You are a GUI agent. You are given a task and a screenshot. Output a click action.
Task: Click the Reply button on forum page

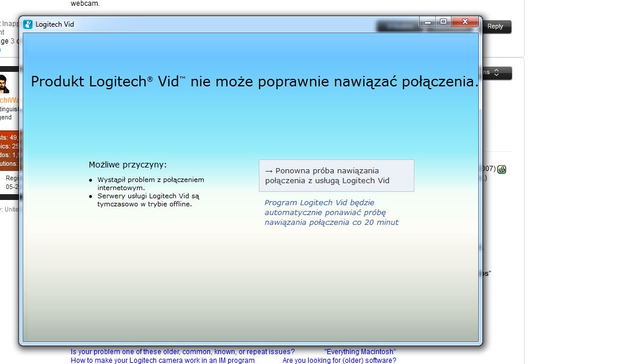click(x=496, y=27)
